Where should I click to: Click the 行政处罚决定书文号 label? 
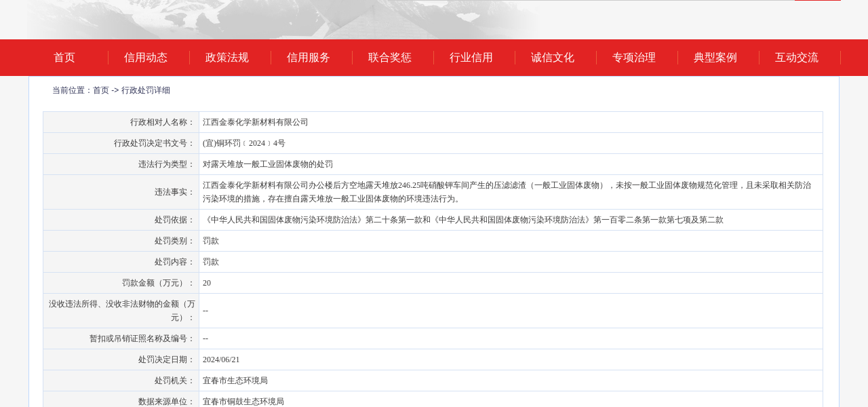coord(155,143)
